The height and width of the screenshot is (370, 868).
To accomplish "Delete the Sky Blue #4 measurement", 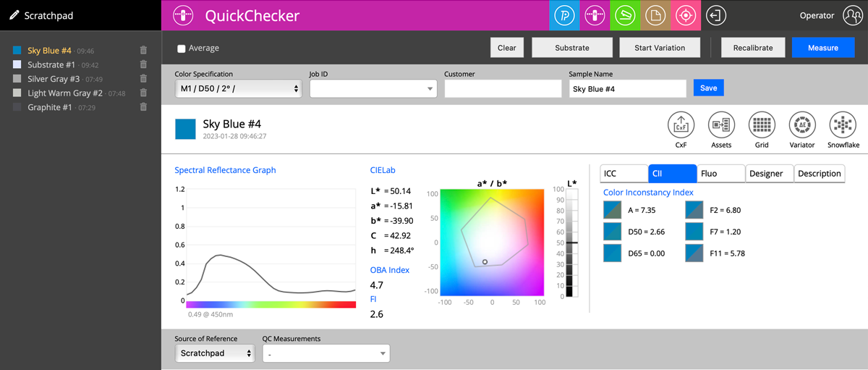I will click(143, 51).
